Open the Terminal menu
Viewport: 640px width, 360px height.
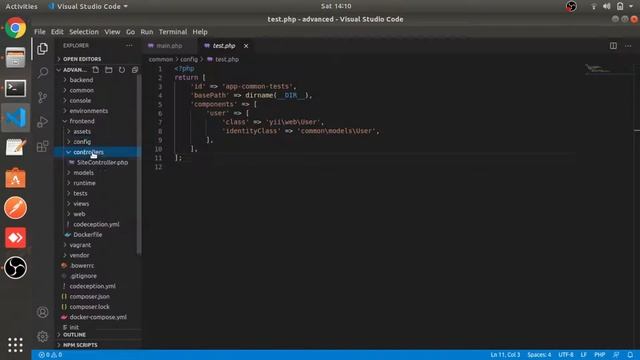click(x=173, y=32)
